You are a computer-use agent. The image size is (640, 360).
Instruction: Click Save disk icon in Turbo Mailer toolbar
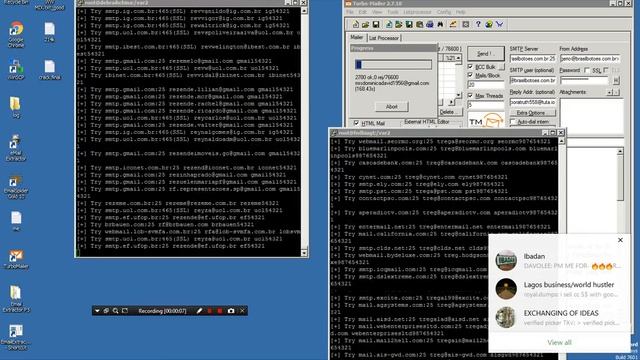(376, 24)
